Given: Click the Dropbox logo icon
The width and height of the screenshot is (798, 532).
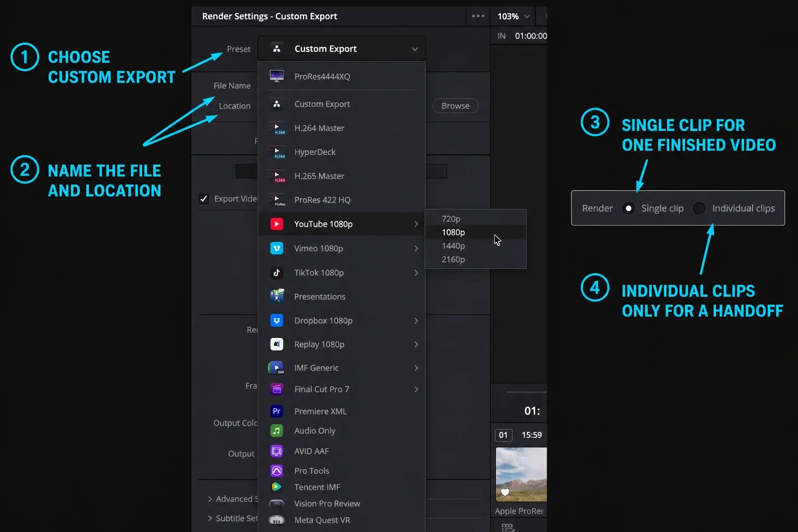Looking at the screenshot, I should coord(276,321).
